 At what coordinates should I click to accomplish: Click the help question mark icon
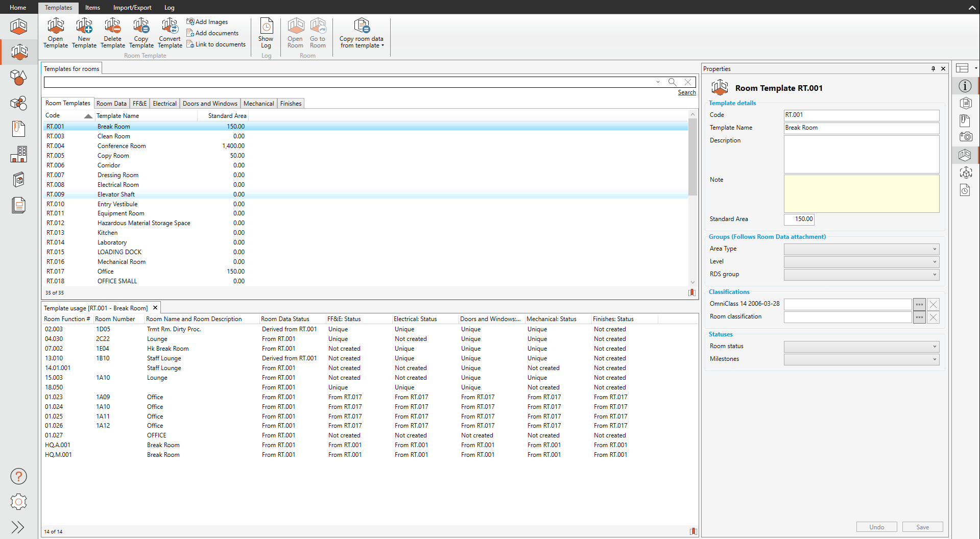[x=18, y=476]
